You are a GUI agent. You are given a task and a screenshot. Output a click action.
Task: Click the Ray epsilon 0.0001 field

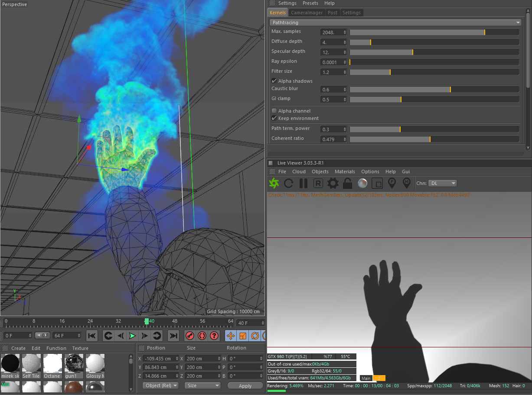[333, 62]
